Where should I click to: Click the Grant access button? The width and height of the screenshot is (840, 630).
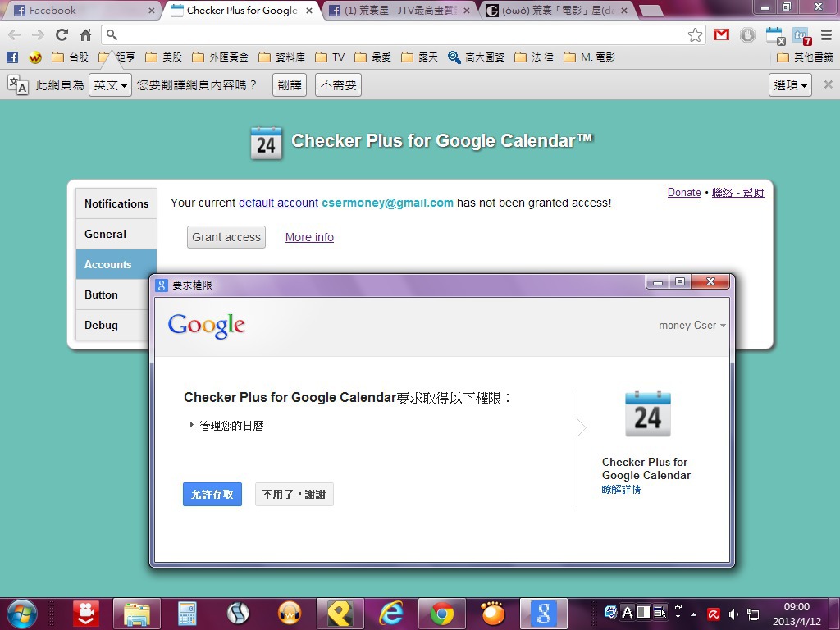point(226,237)
